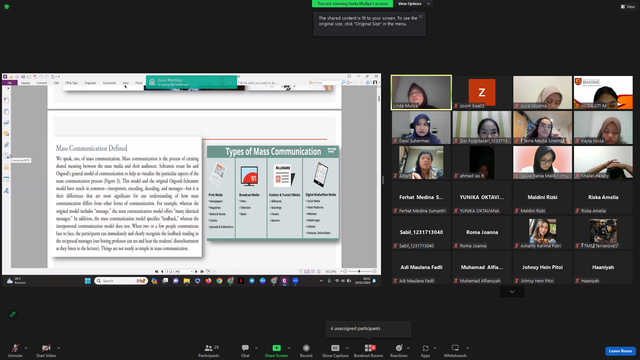Open File Explorer from the taskbar
Screen dimensions: 640x360
click(187, 281)
